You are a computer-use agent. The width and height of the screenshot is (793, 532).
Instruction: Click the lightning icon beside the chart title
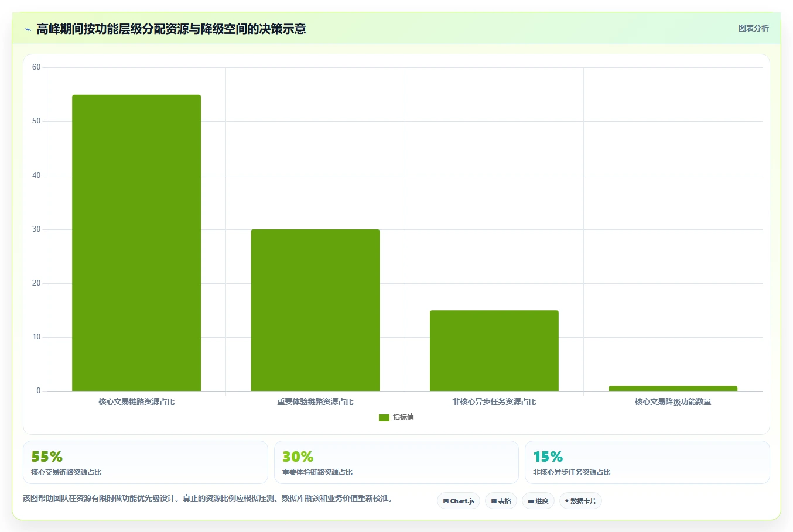click(28, 29)
